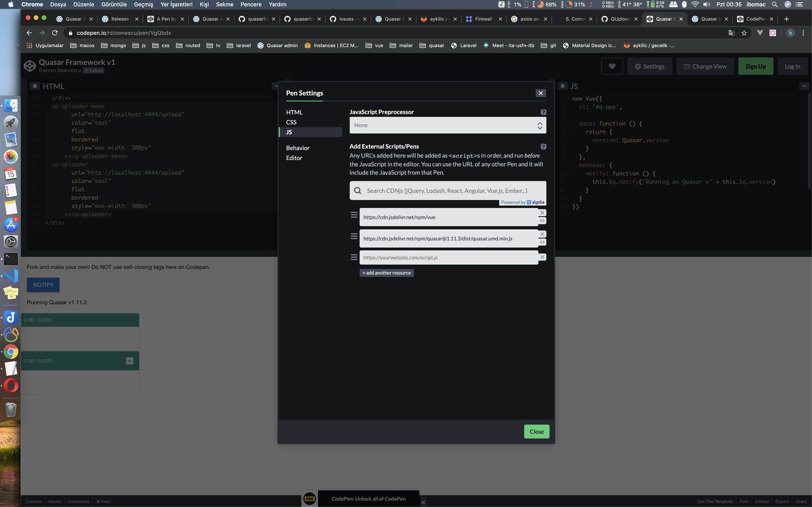Switch to the CSS tab in Pen Settings

[x=291, y=122]
